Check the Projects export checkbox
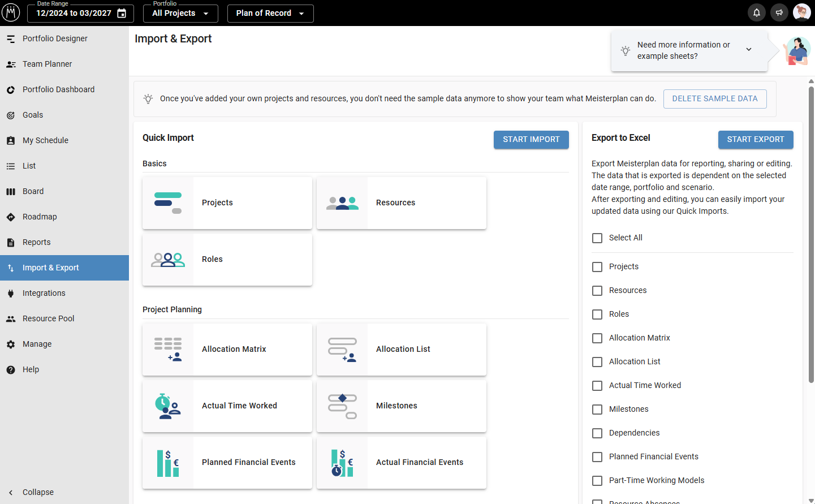The height and width of the screenshot is (504, 815). click(597, 267)
